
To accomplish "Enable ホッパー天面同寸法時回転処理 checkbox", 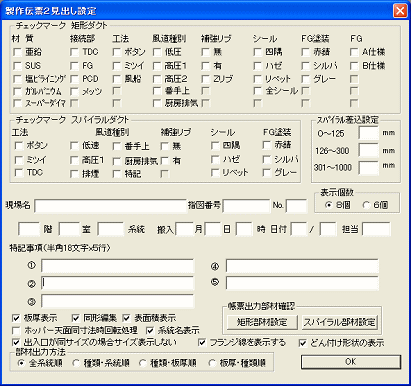I will 16,331.
